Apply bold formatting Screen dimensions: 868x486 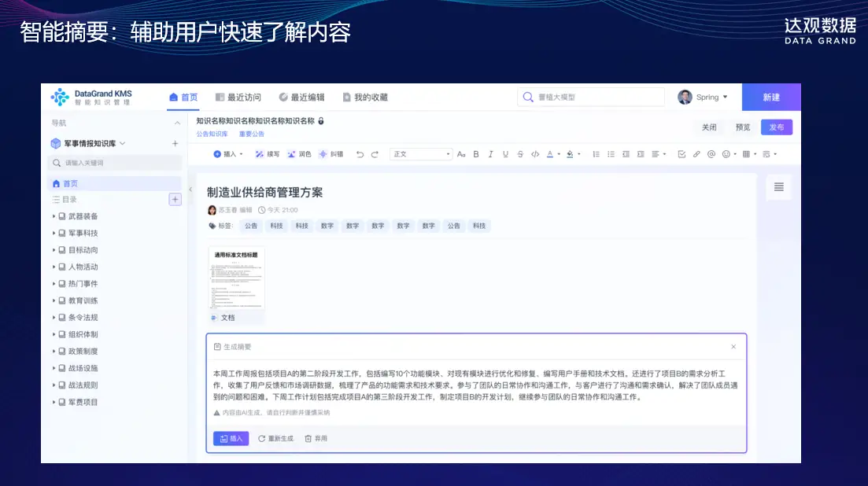(x=476, y=154)
